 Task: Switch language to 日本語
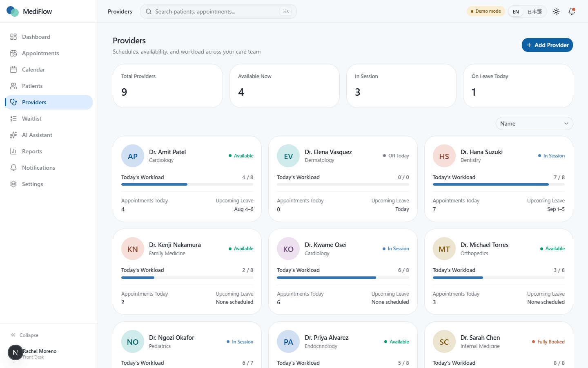[535, 11]
